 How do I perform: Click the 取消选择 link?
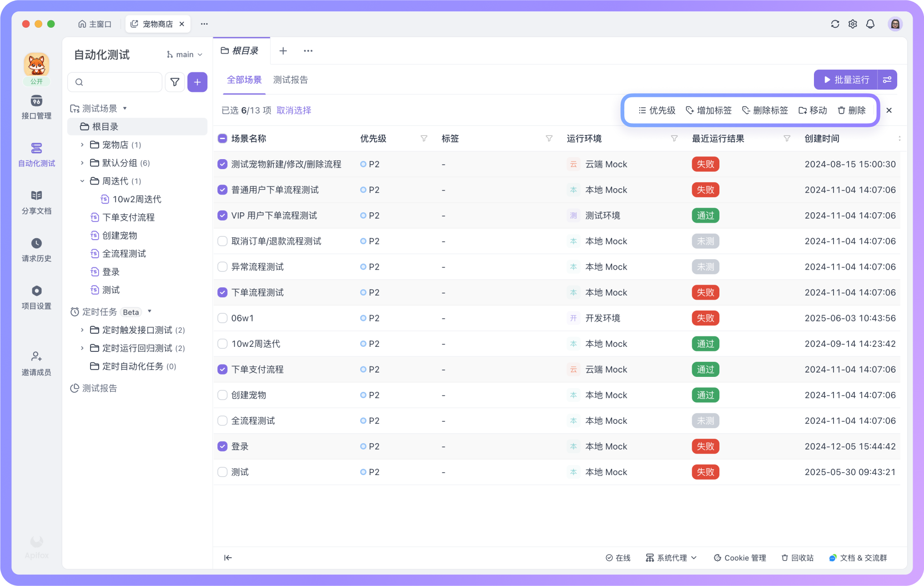(x=294, y=110)
